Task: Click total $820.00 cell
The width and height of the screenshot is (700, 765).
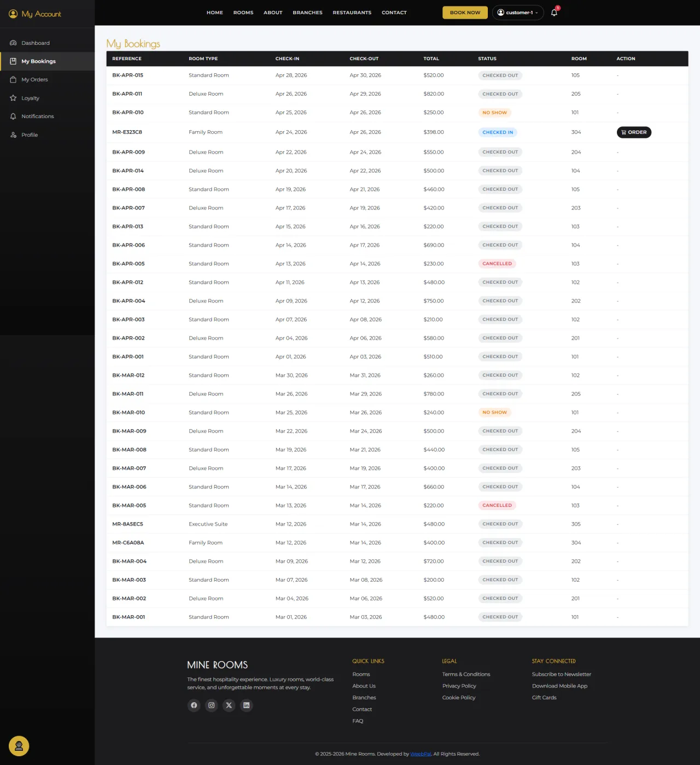Action: tap(434, 94)
